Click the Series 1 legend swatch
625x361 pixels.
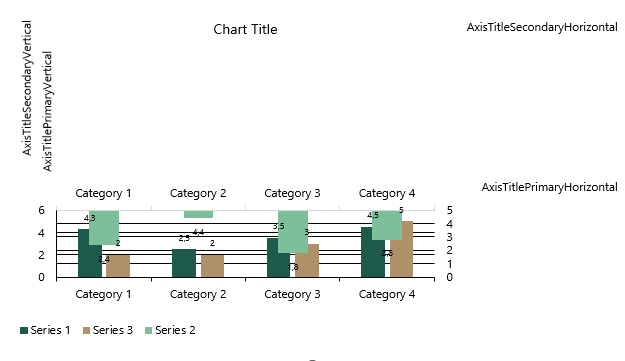point(24,330)
